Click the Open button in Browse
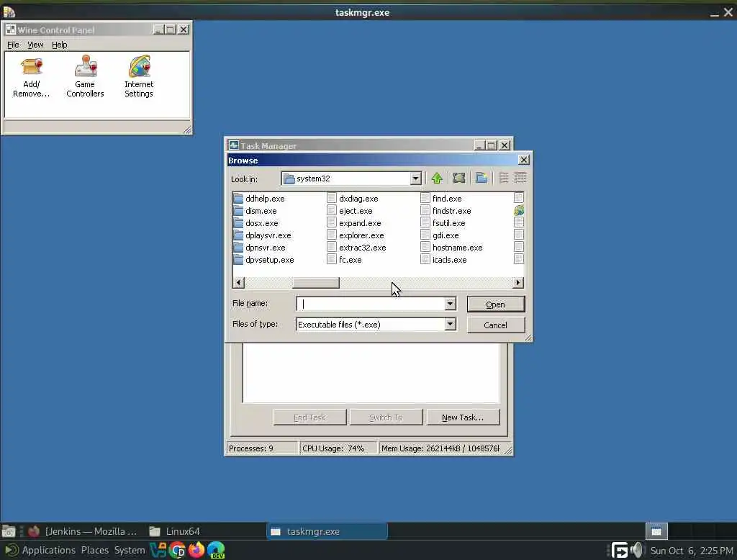 pyautogui.click(x=495, y=304)
